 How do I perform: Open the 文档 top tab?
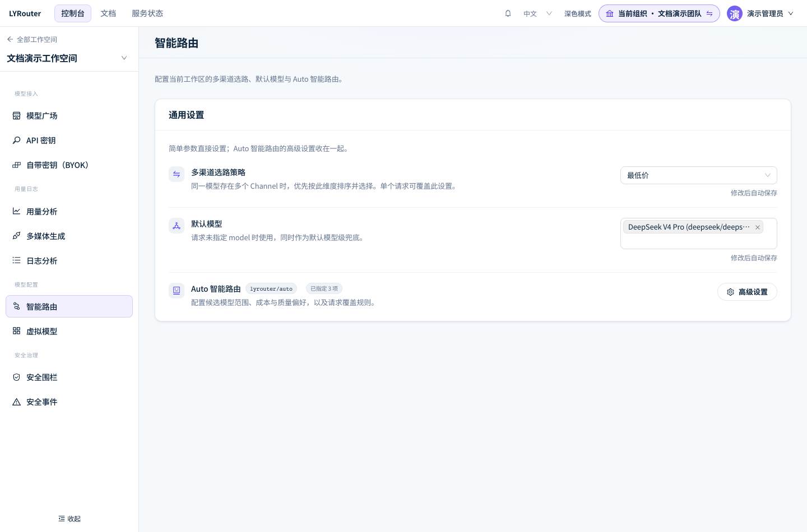[x=108, y=13]
